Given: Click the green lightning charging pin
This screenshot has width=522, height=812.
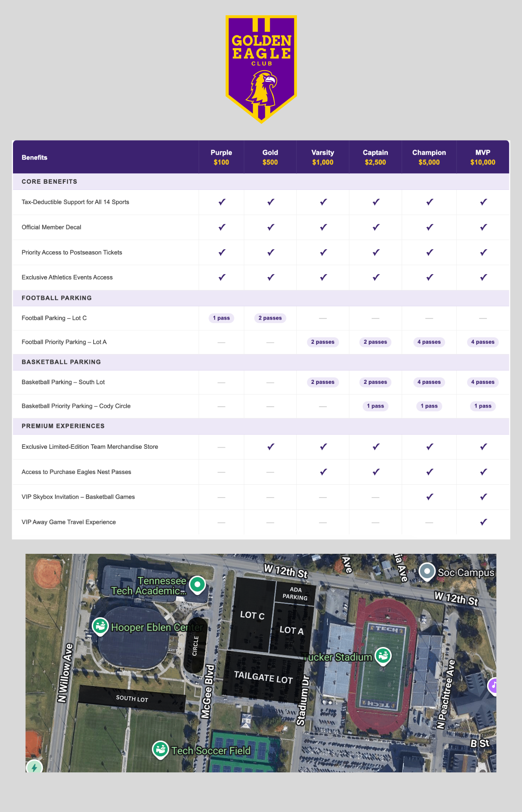Looking at the screenshot, I should pos(34,767).
